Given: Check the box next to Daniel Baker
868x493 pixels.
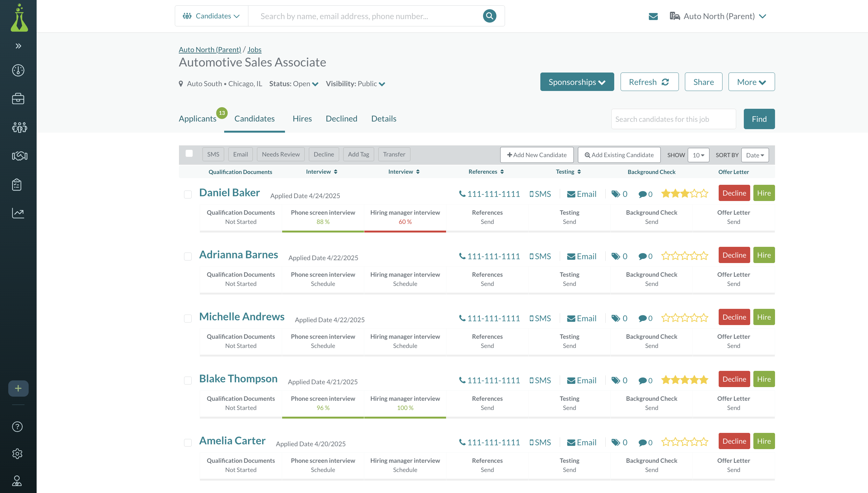Looking at the screenshot, I should tap(188, 194).
